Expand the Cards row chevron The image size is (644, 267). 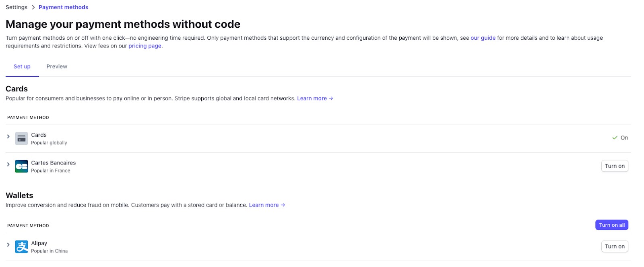click(x=8, y=137)
